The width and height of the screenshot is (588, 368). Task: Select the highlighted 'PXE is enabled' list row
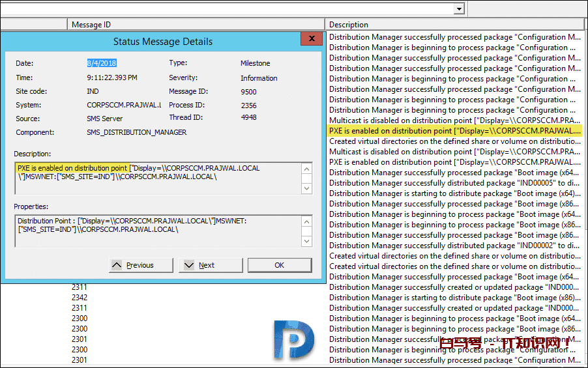(455, 131)
